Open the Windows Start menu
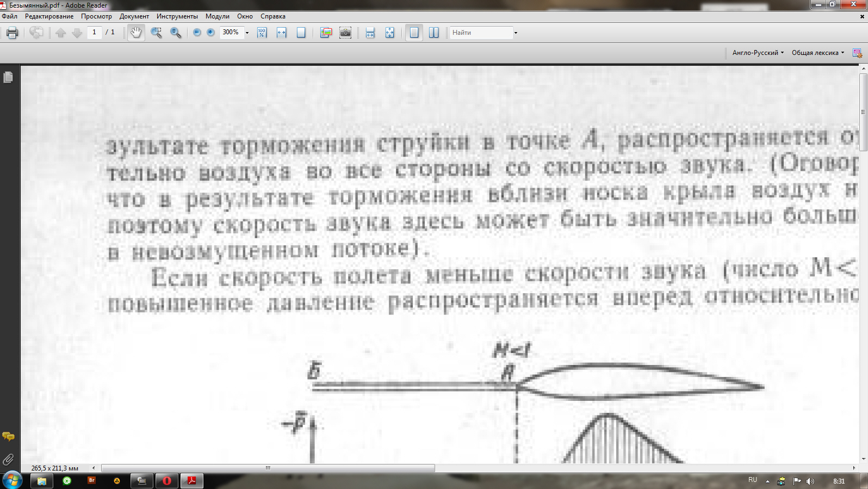Viewport: 868px width, 489px height. [x=12, y=481]
